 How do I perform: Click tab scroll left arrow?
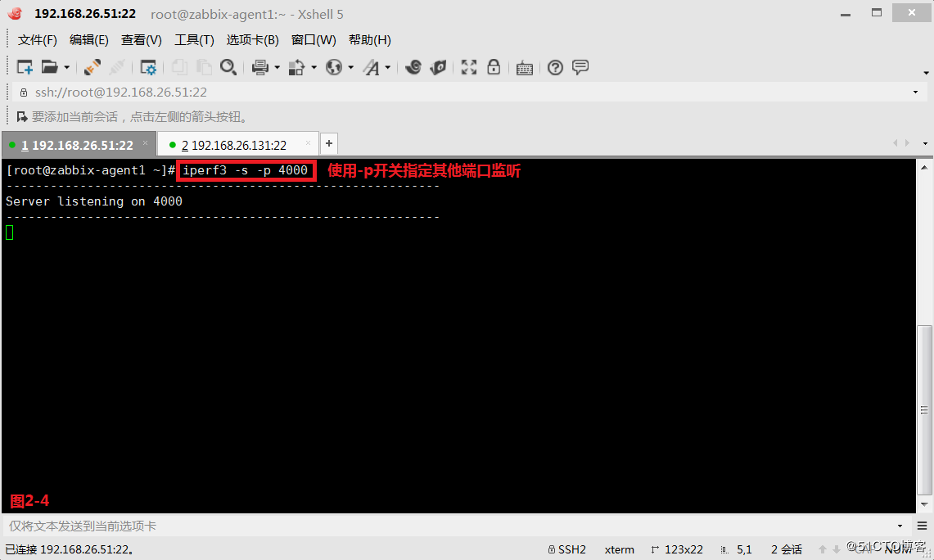896,143
